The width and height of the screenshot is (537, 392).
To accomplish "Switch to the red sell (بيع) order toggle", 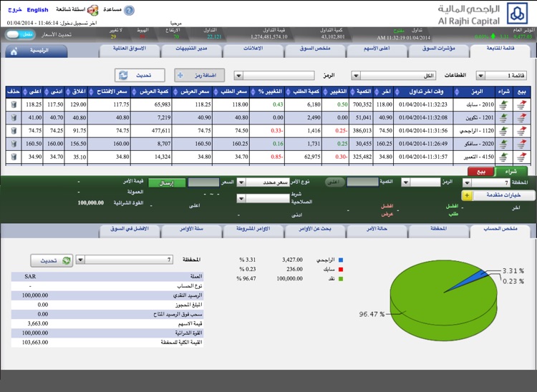I will coord(480,172).
